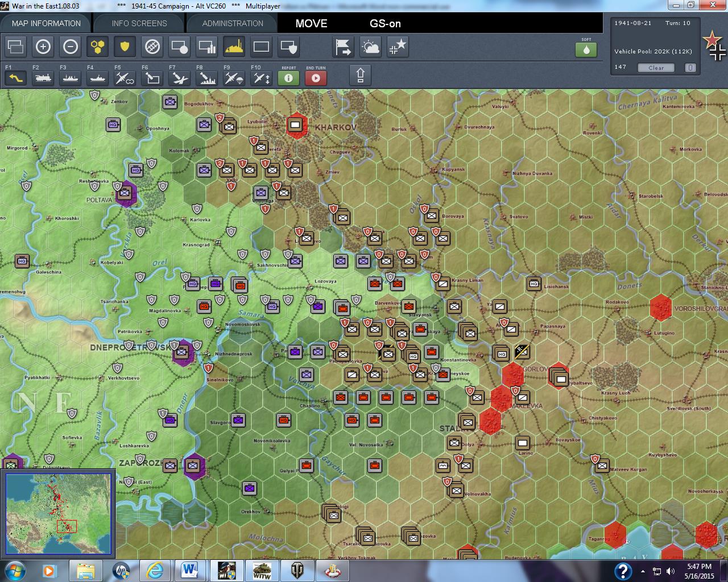Switch to the MOVE mode tab
The width and height of the screenshot is (728, 582).
(x=311, y=24)
